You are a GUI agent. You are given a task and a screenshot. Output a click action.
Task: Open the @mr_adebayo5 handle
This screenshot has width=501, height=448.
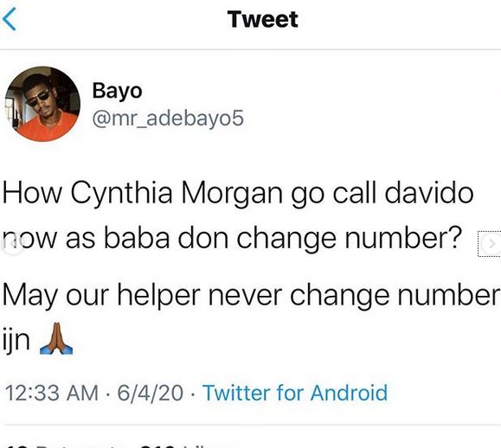[168, 118]
